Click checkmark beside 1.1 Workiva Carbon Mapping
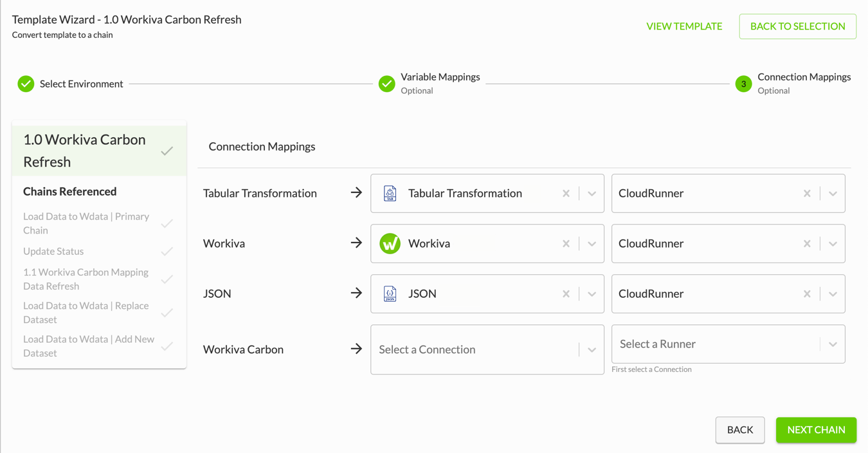 point(167,279)
